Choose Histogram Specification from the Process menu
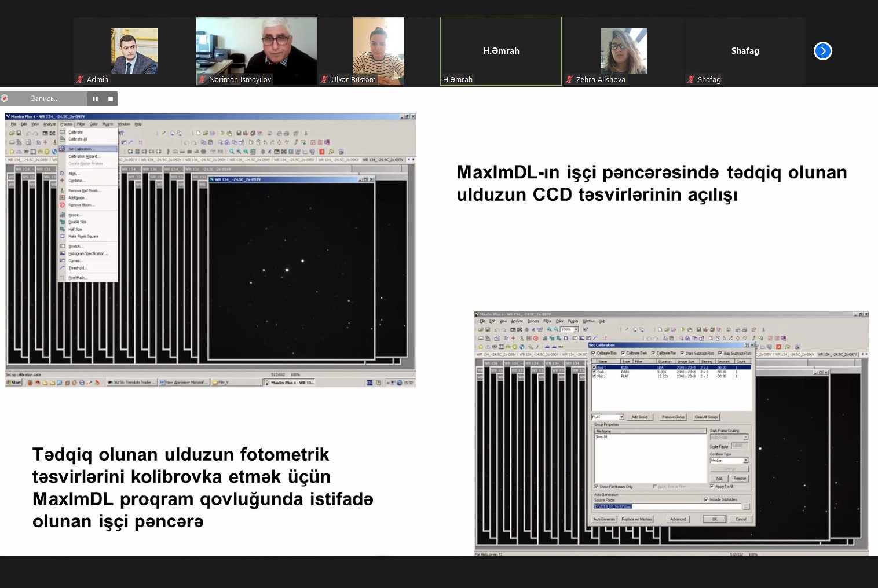The width and height of the screenshot is (878, 588). pyautogui.click(x=88, y=253)
